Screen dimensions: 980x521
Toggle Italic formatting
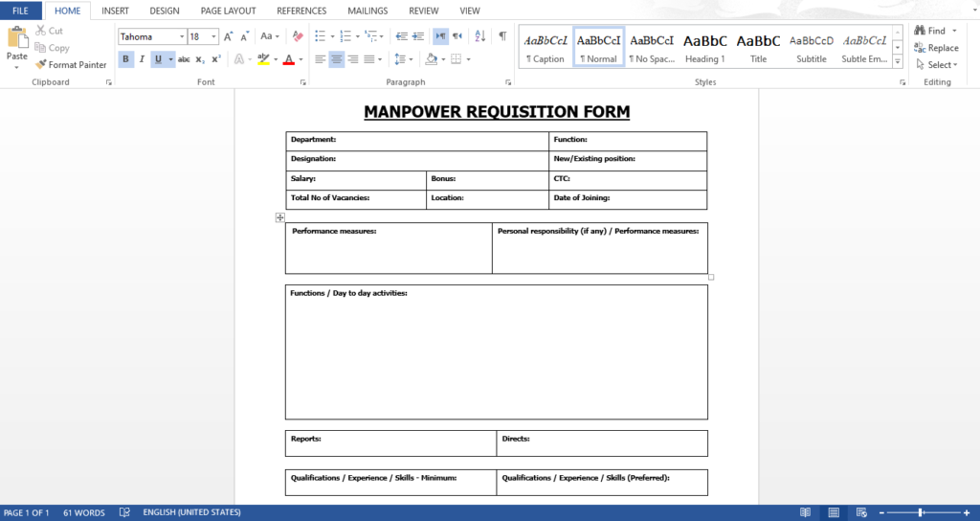point(142,59)
